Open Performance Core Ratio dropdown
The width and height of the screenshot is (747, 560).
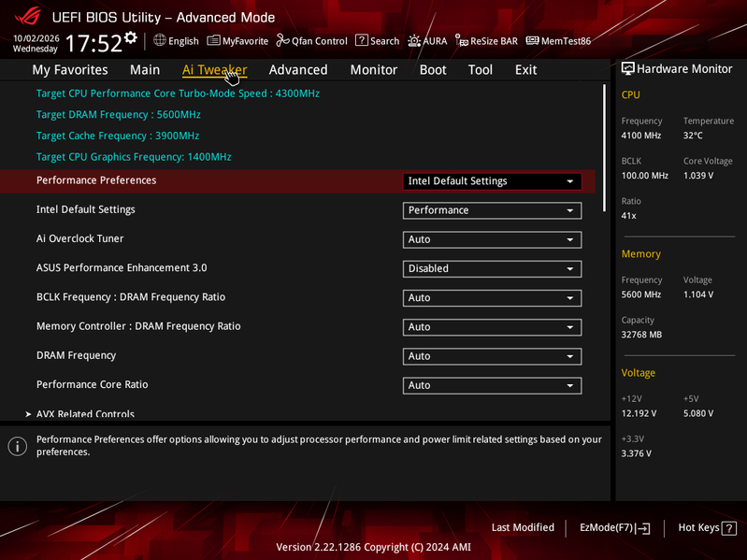click(492, 385)
